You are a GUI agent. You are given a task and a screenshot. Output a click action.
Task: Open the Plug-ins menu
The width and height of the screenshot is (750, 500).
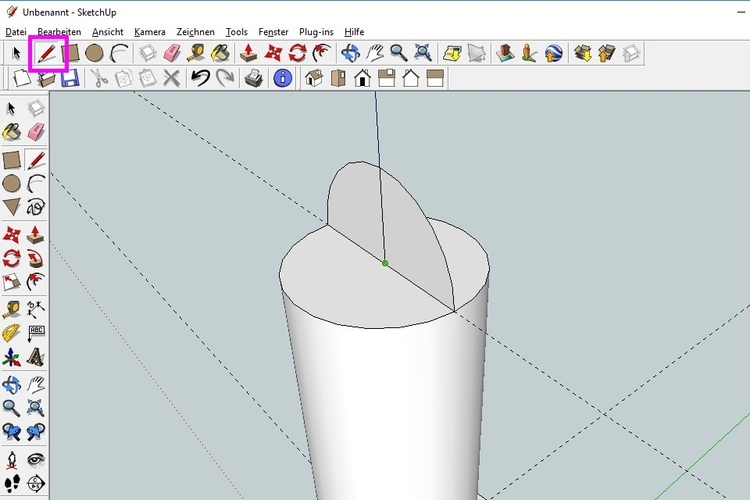point(316,32)
